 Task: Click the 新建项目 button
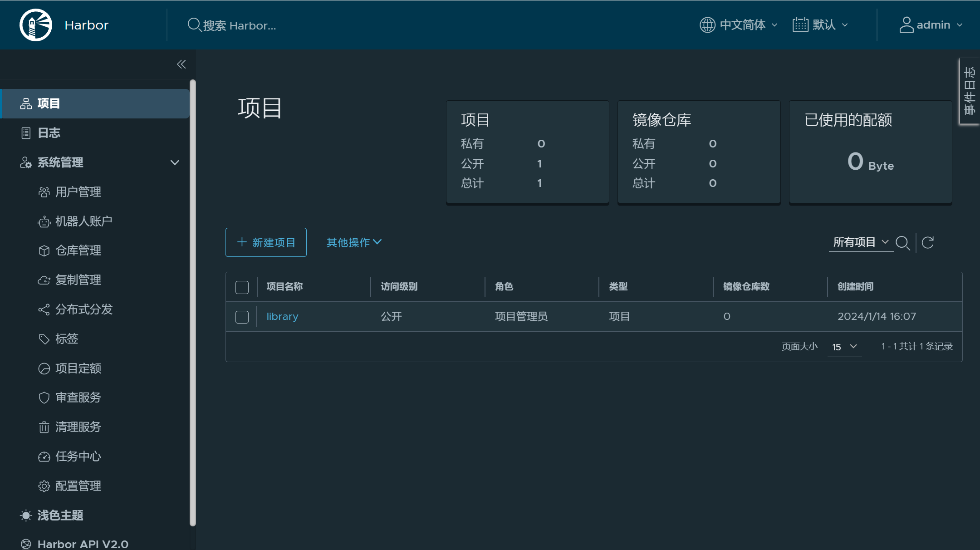point(266,242)
